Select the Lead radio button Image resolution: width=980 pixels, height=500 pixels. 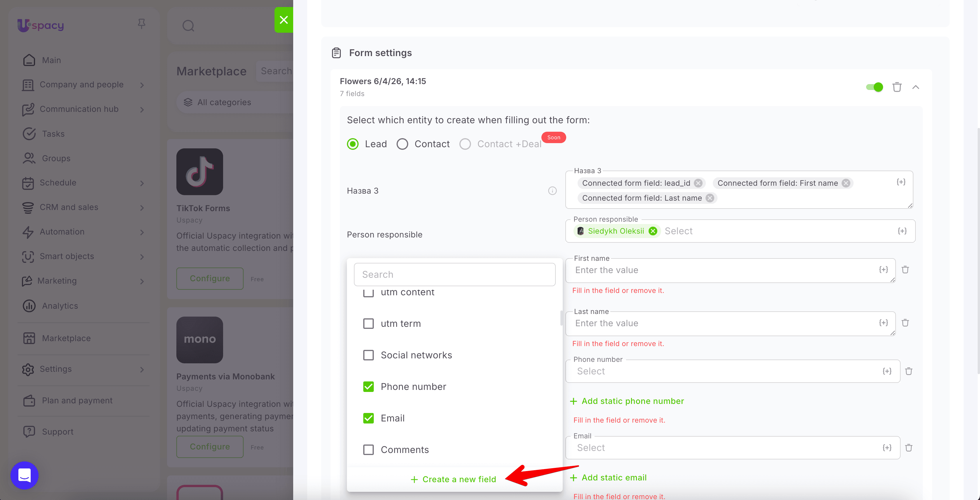coord(353,144)
